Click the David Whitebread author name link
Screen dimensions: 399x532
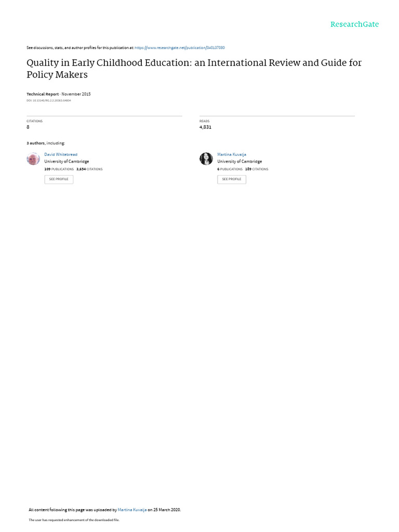click(x=61, y=154)
